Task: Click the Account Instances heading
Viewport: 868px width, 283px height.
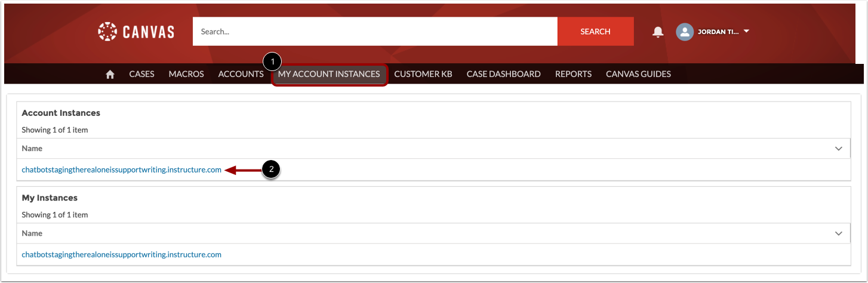Action: point(61,113)
